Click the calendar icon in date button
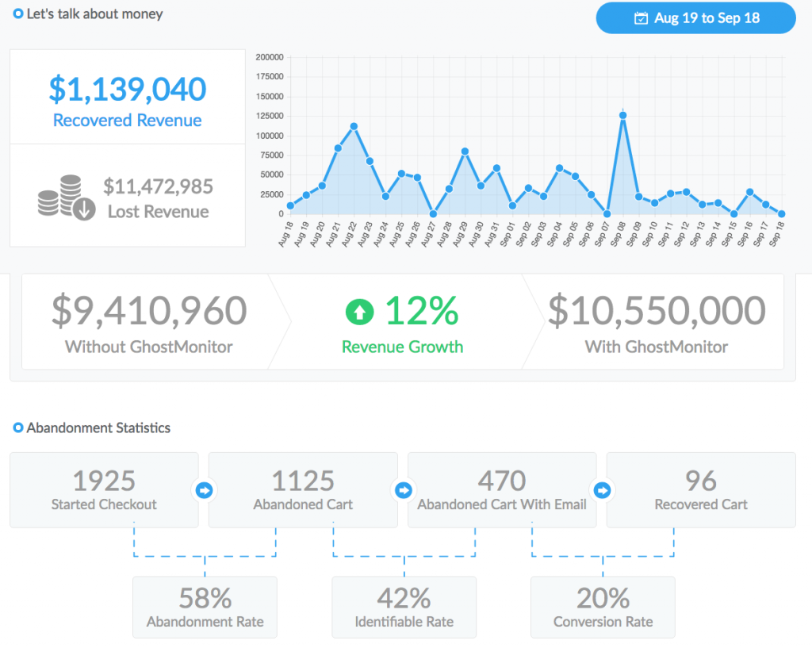 click(641, 18)
